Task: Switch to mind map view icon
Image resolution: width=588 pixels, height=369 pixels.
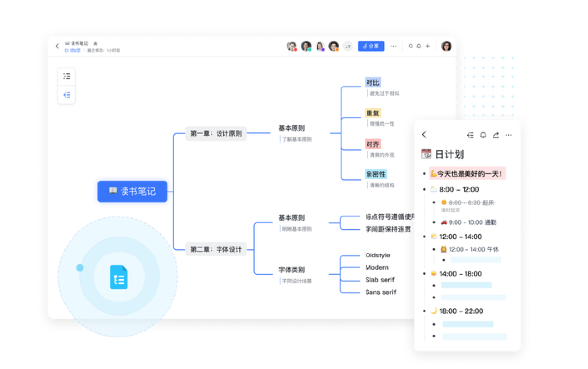Action: point(67,95)
